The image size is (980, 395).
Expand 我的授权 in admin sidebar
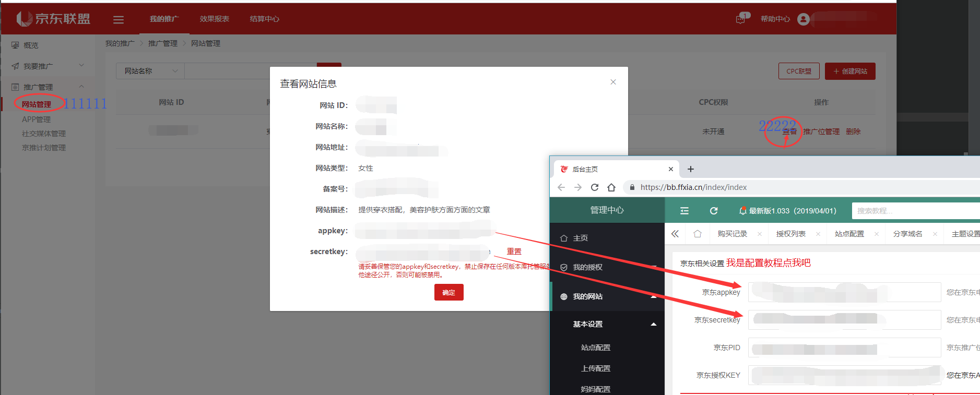(607, 267)
